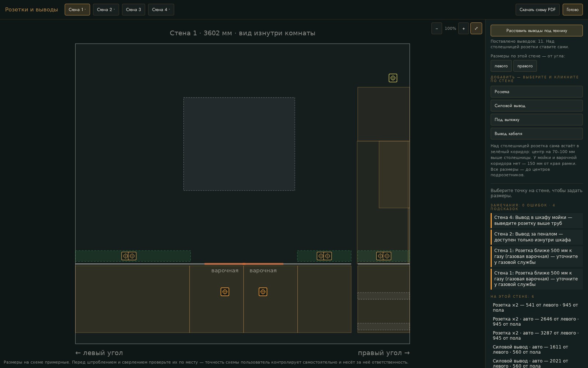Viewport: 588px width, 368px height.
Task: Select double socket above left countertop
Action: 129,256
